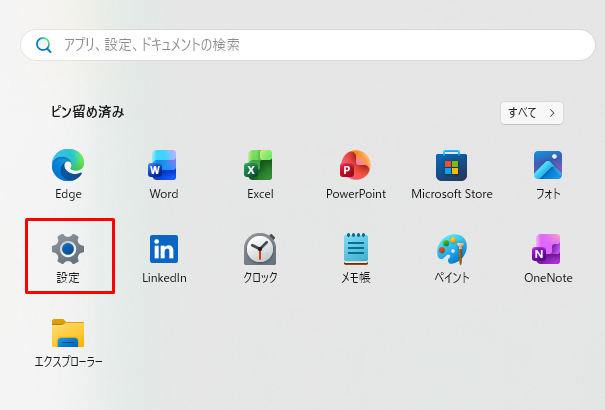Open the OneNote app icon
Viewport: 605px width, 410px height.
pyautogui.click(x=548, y=248)
